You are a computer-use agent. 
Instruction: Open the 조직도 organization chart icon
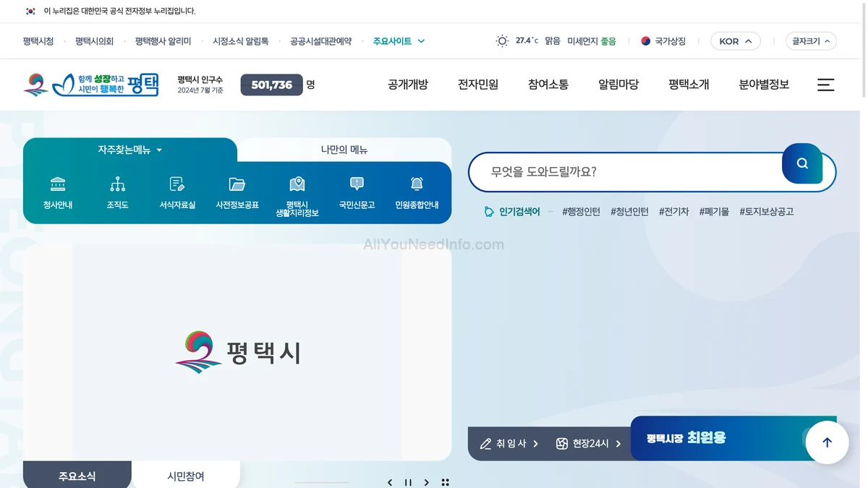pos(118,192)
